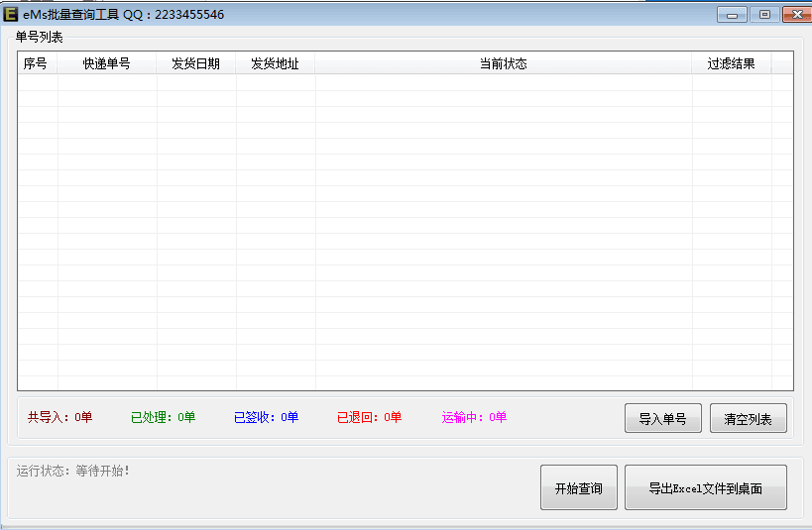The height and width of the screenshot is (530, 812).
Task: Click the green 已处理 counter
Action: (x=164, y=417)
